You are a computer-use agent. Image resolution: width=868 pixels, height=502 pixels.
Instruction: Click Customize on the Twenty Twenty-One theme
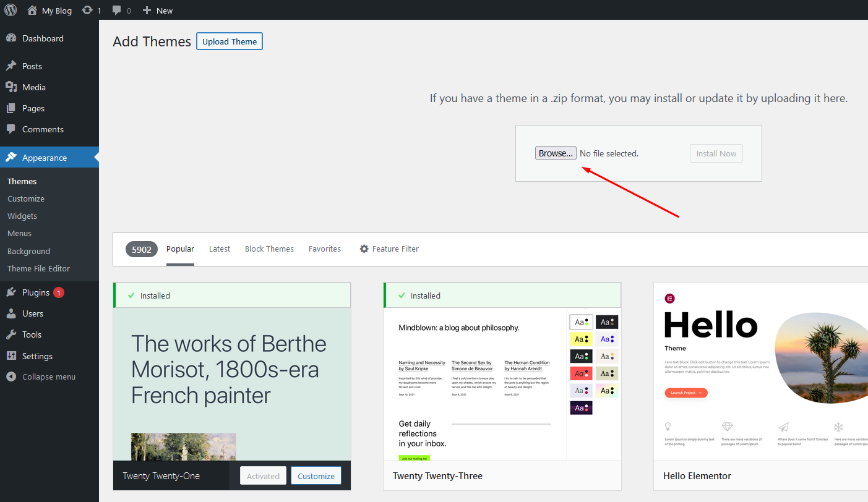pyautogui.click(x=316, y=476)
